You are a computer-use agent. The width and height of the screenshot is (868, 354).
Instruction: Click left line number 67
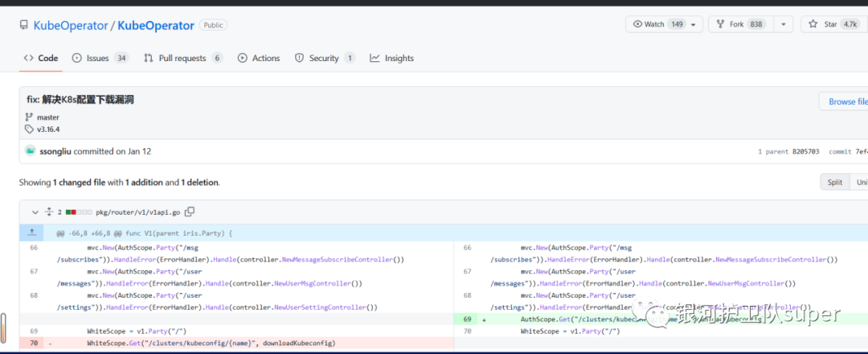point(34,271)
